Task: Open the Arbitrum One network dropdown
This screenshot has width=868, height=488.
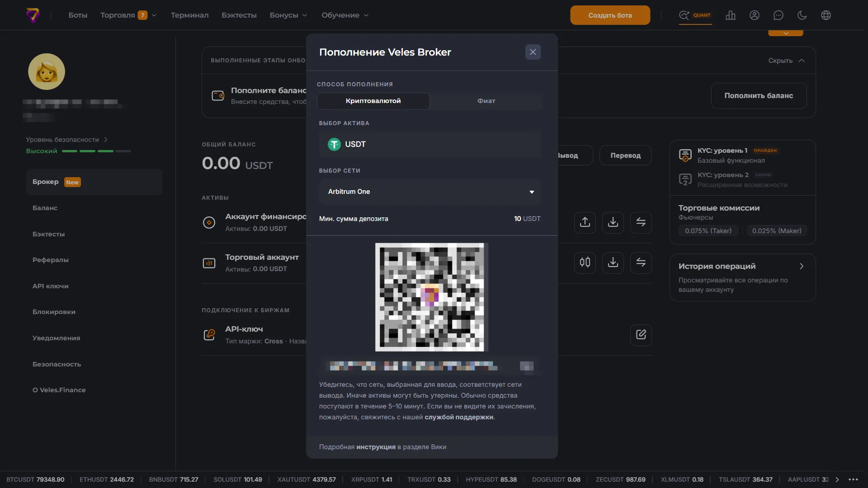Action: 430,192
